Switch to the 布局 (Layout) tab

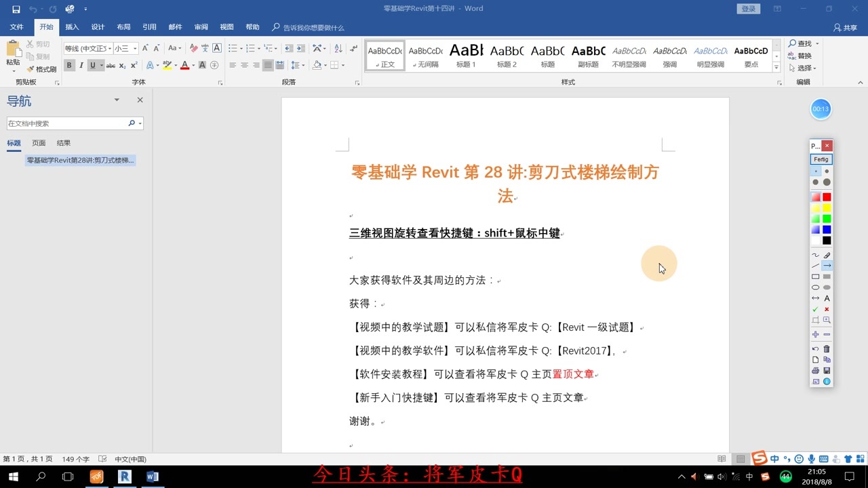pyautogui.click(x=123, y=27)
